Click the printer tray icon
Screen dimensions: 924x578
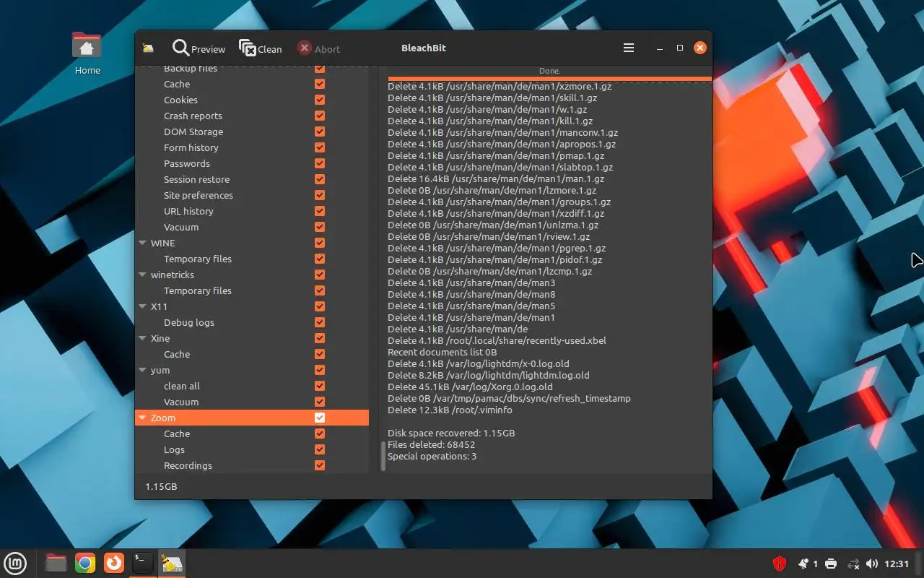point(831,564)
